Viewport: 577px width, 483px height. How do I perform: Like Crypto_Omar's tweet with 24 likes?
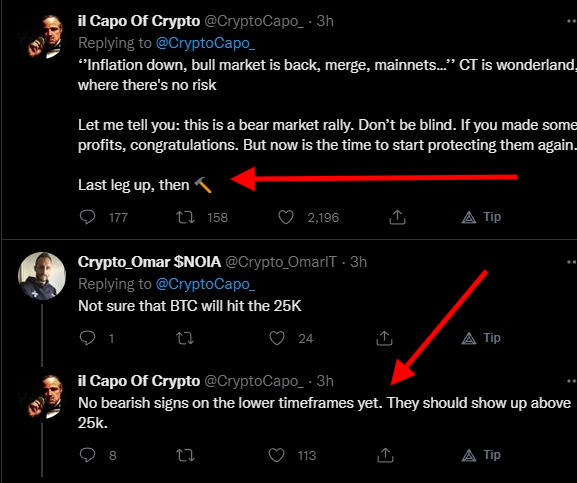coord(277,338)
